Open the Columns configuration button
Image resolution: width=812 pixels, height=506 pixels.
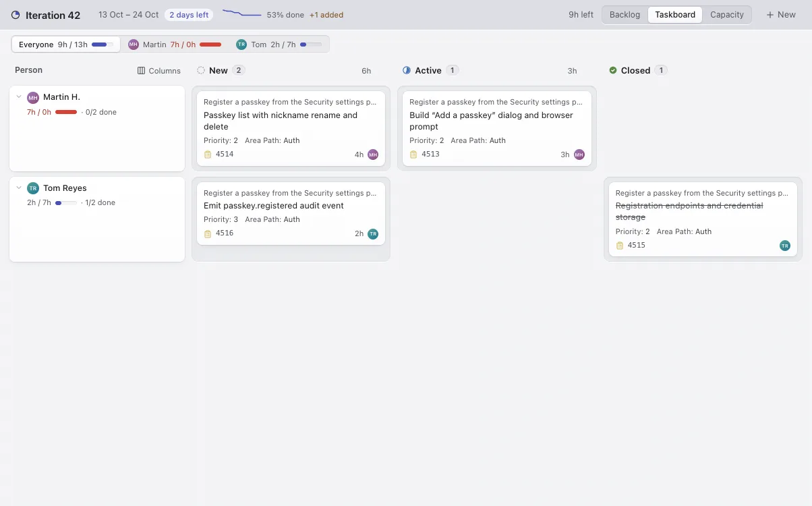159,71
